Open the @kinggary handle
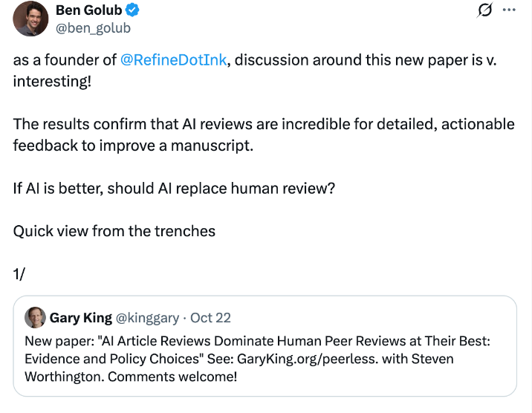Image resolution: width=532 pixels, height=413 pixels. [x=147, y=318]
